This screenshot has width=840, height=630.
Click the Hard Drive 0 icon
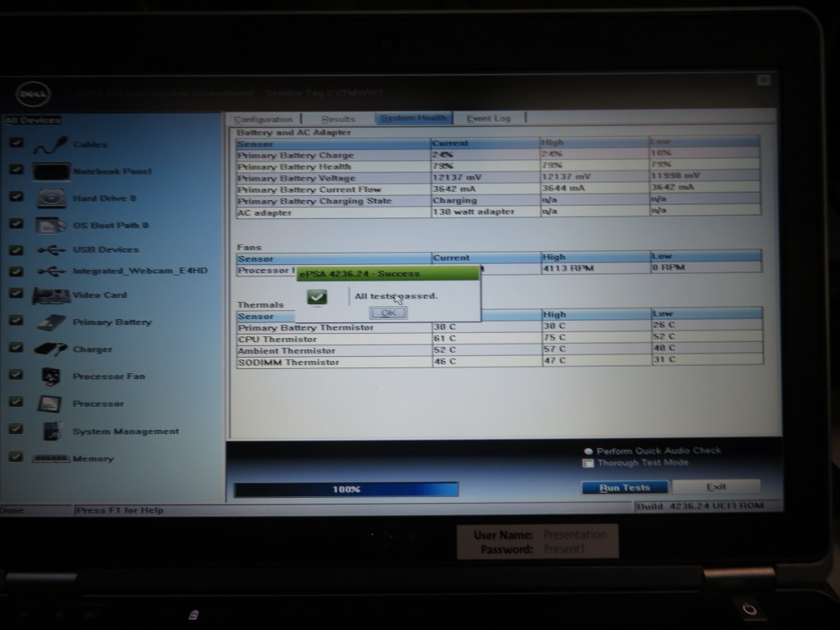(x=52, y=199)
